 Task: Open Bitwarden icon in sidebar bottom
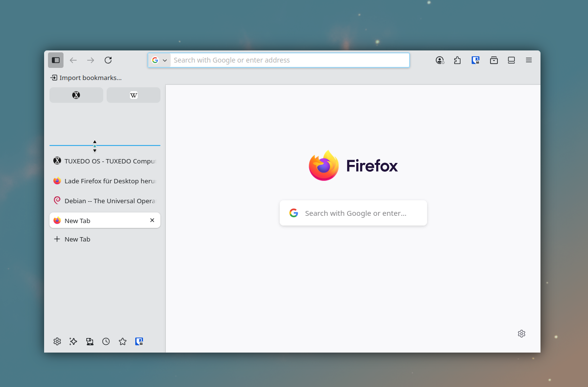click(x=139, y=341)
